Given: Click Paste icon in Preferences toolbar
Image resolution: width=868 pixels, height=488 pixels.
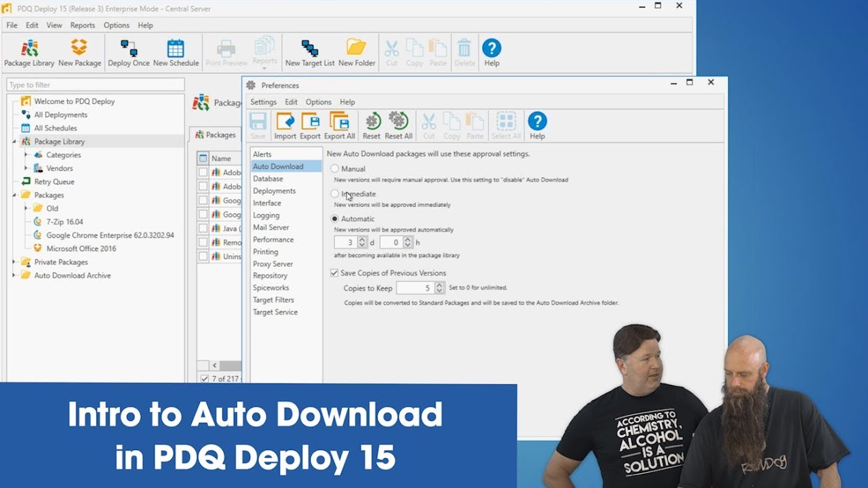Looking at the screenshot, I should pos(475,126).
